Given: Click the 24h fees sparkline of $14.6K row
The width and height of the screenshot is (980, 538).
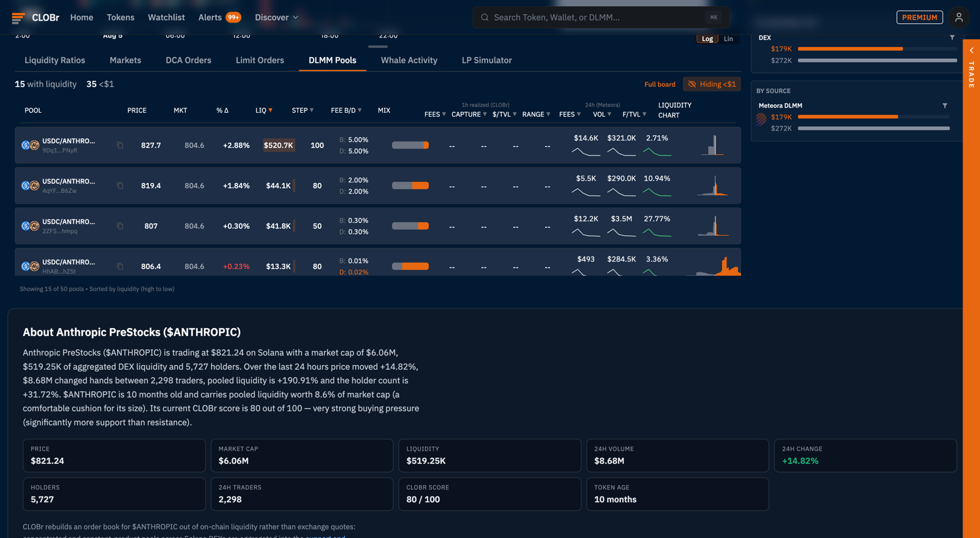Looking at the screenshot, I should [x=586, y=151].
